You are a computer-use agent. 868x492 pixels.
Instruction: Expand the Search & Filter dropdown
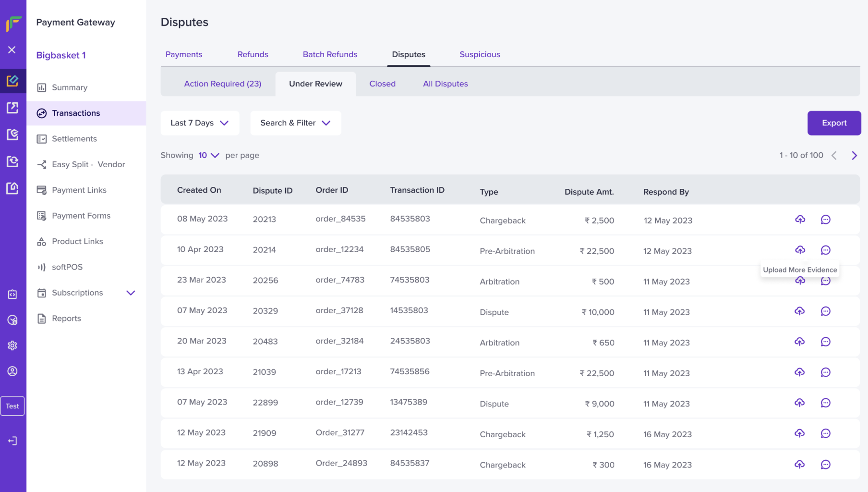295,123
